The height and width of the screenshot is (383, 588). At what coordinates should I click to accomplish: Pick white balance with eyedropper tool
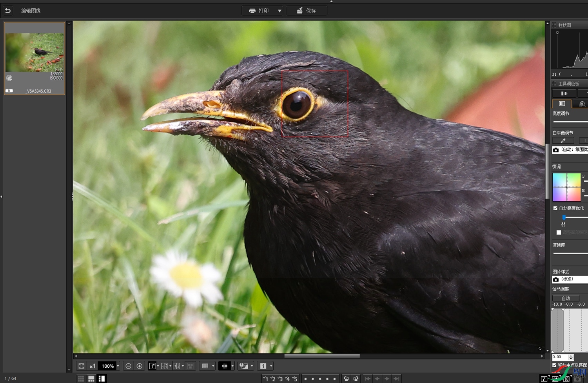click(563, 140)
